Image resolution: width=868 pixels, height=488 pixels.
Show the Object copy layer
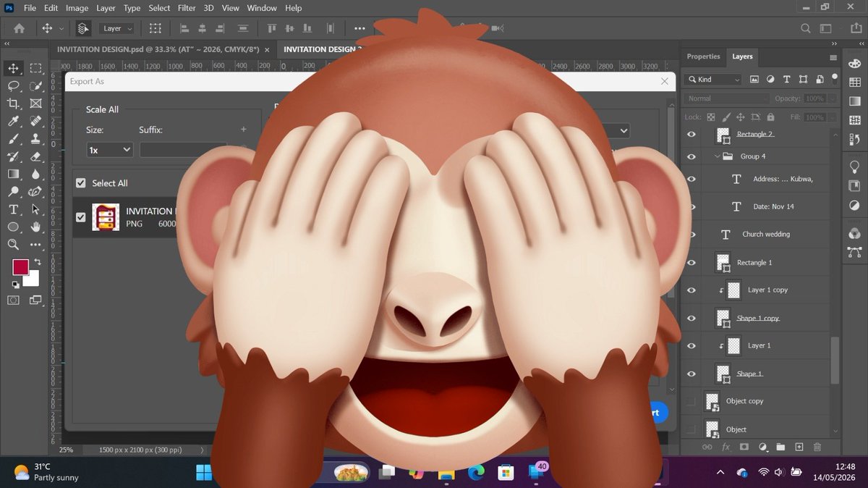coord(692,401)
